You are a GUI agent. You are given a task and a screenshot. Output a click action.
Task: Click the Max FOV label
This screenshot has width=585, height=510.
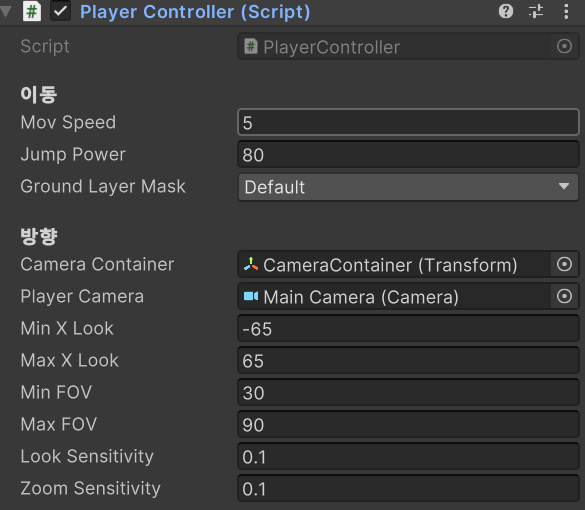tap(59, 424)
